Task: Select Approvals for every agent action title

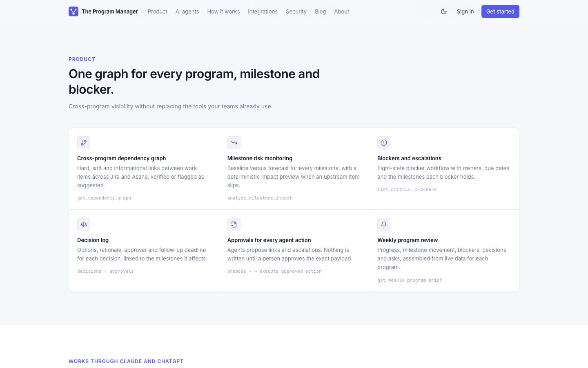Action: [x=269, y=240]
